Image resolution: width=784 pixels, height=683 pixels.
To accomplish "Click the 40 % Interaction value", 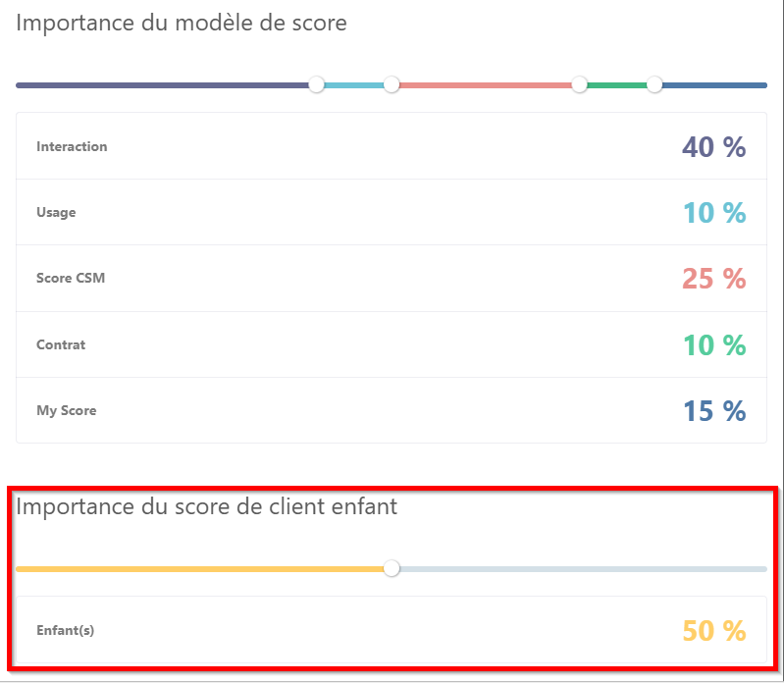I will click(713, 147).
